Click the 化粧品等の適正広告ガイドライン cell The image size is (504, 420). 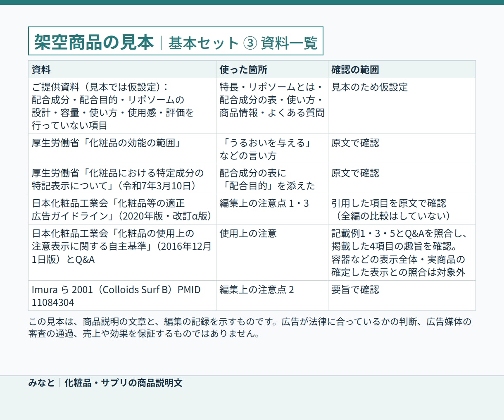click(122, 209)
